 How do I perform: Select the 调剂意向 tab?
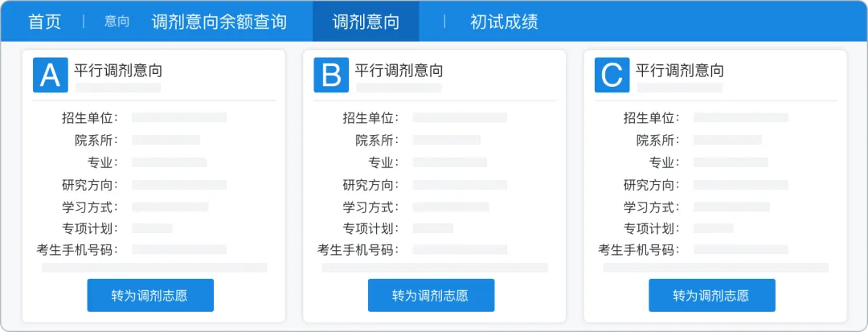(x=365, y=22)
